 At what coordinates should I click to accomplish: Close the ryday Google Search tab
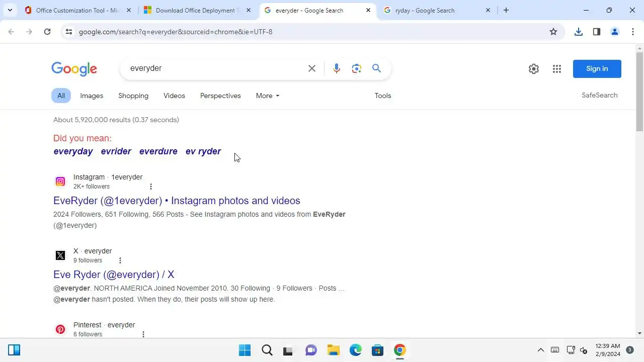(x=488, y=10)
